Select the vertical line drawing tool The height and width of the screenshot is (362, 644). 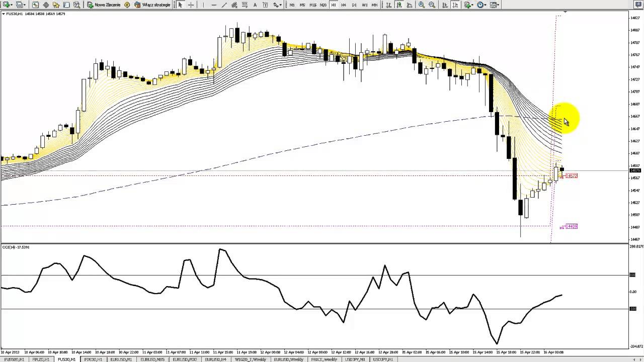pos(203,5)
